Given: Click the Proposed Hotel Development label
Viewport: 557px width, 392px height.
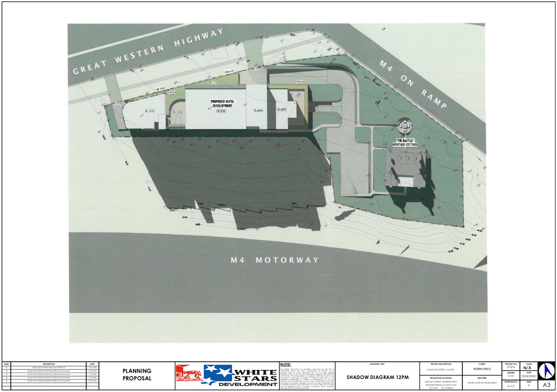Looking at the screenshot, I should (222, 103).
